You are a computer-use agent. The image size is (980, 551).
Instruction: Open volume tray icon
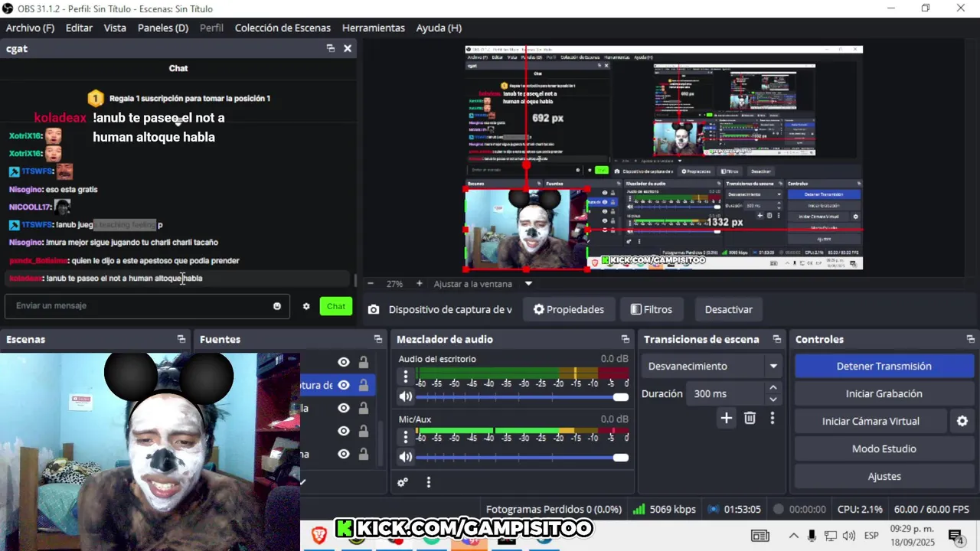click(x=849, y=536)
